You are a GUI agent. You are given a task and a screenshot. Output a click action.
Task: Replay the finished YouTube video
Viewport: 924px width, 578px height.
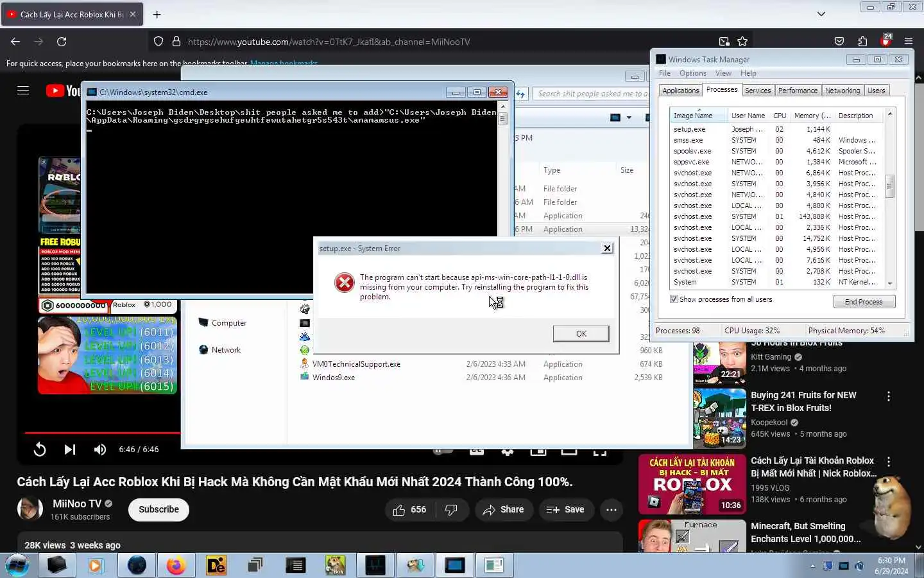coord(40,450)
